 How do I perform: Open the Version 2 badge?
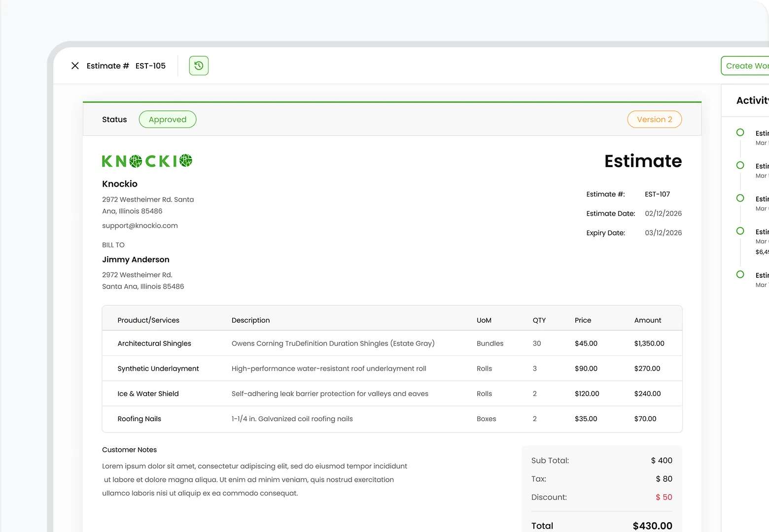[654, 119]
